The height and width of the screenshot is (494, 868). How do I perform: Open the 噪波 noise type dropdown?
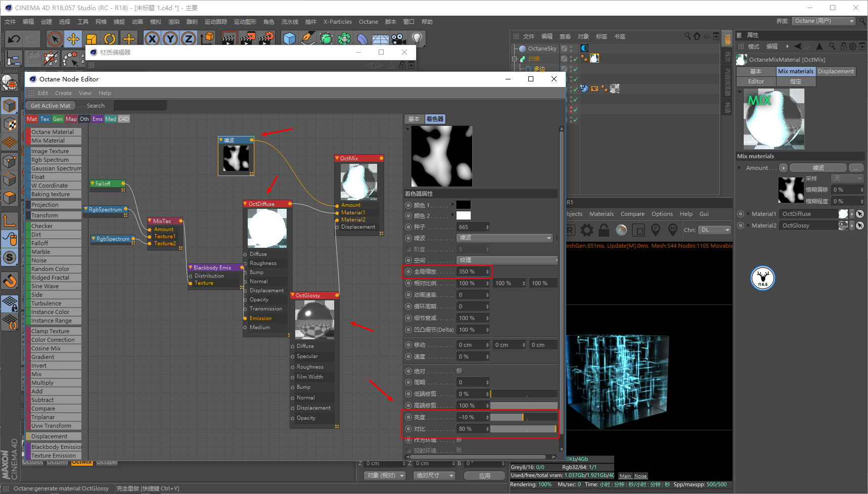tap(505, 238)
